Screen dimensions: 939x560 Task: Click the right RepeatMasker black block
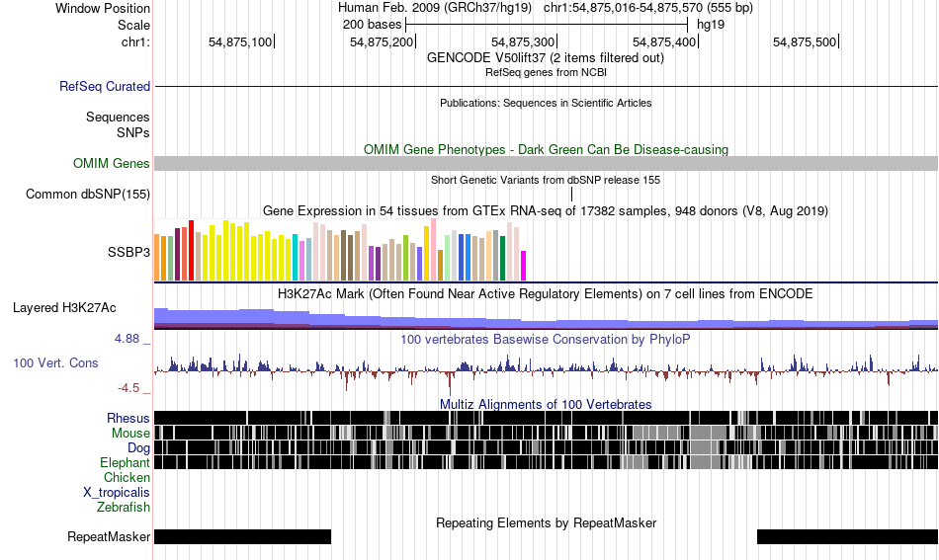pyautogui.click(x=847, y=536)
